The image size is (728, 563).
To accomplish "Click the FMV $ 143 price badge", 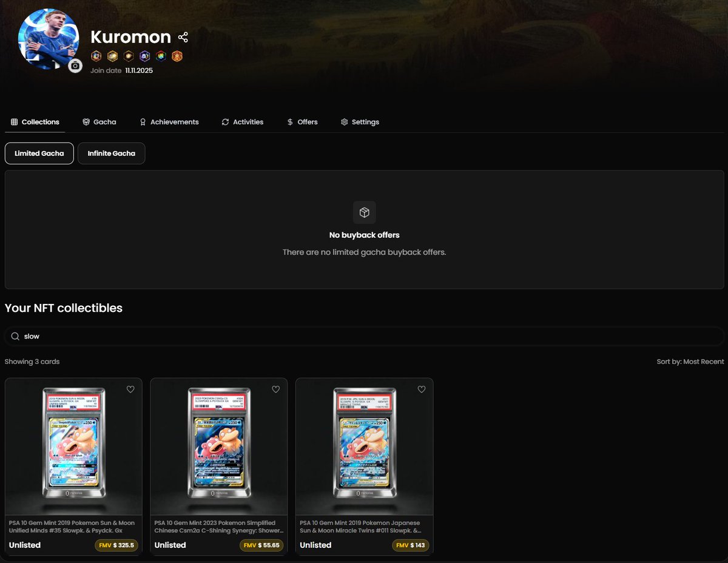I will pos(410,545).
